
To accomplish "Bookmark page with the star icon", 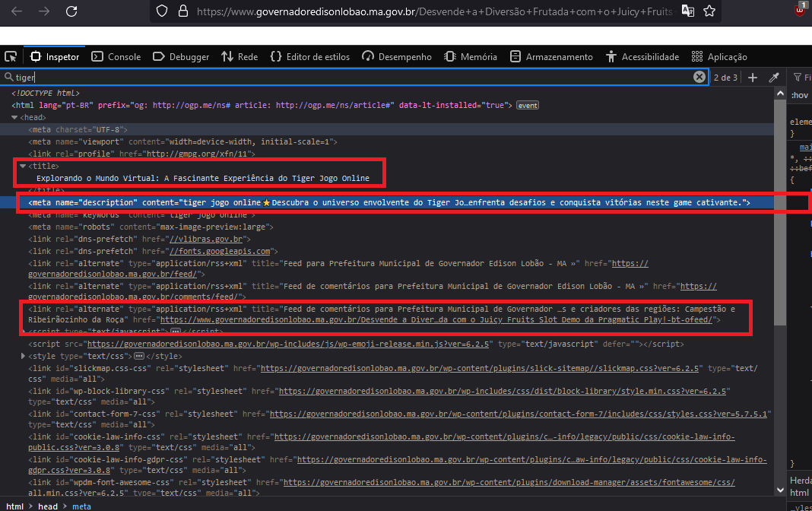I will [x=709, y=11].
